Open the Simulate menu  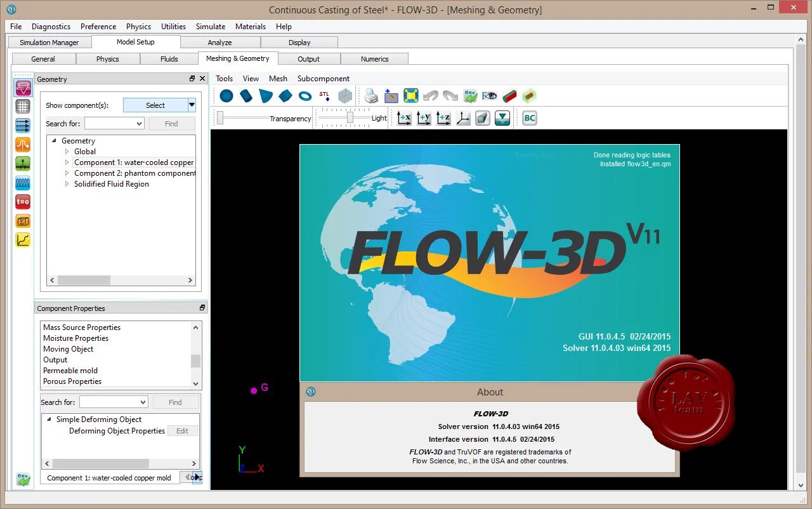click(211, 27)
